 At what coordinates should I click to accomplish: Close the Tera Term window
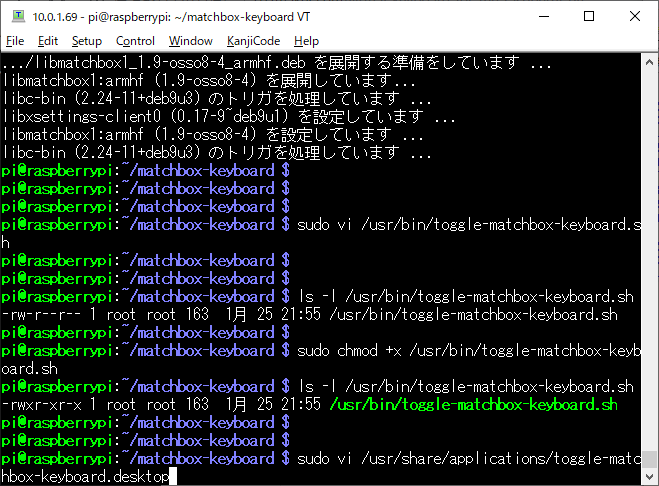click(635, 16)
